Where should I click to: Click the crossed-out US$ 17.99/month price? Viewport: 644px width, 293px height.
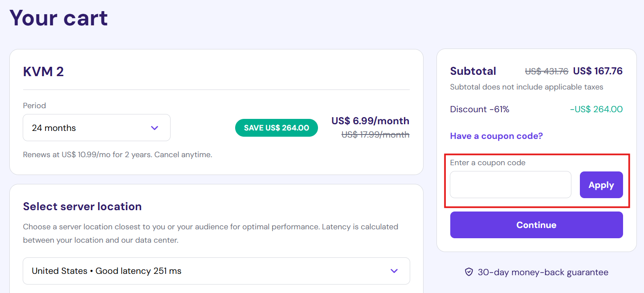(375, 134)
